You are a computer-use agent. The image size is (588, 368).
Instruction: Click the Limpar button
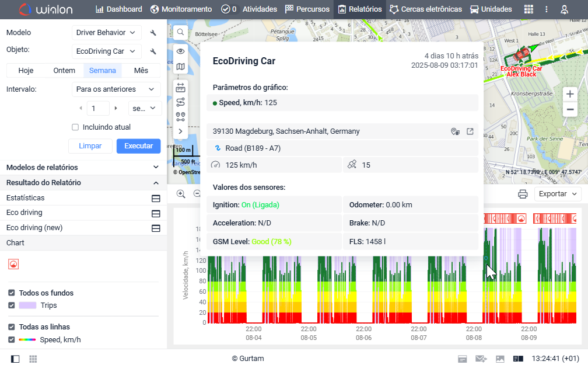(x=90, y=146)
